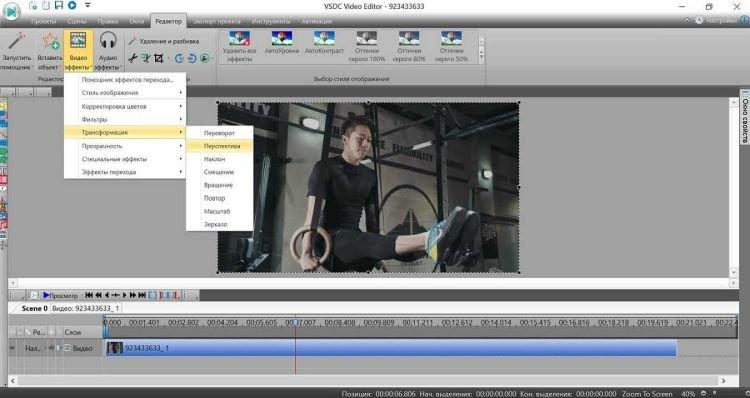
Task: Apply Оттенки серого 80% style
Action: coord(409,46)
